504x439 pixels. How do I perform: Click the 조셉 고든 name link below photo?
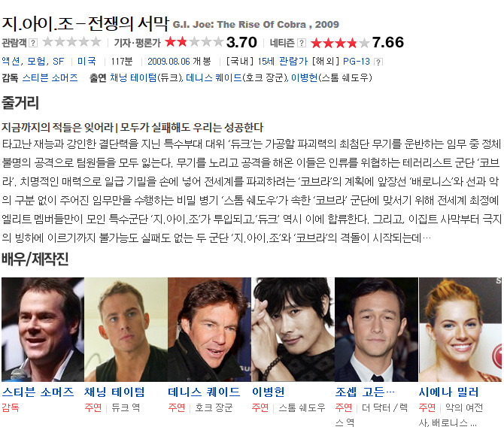(365, 392)
